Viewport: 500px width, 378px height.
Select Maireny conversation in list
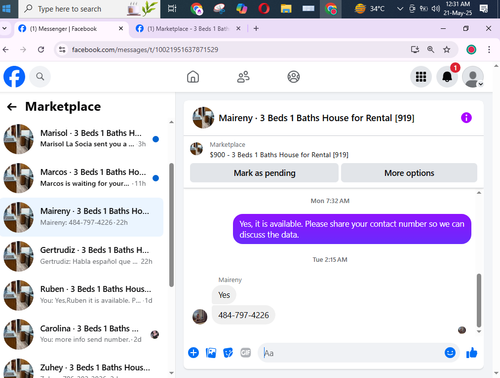pos(82,217)
